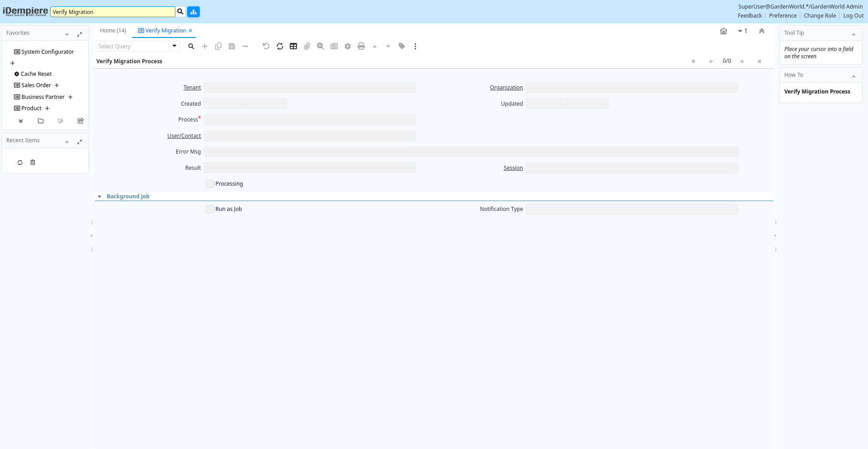The width and height of the screenshot is (868, 449).
Task: Click into the Verify Migration search field
Action: point(113,12)
